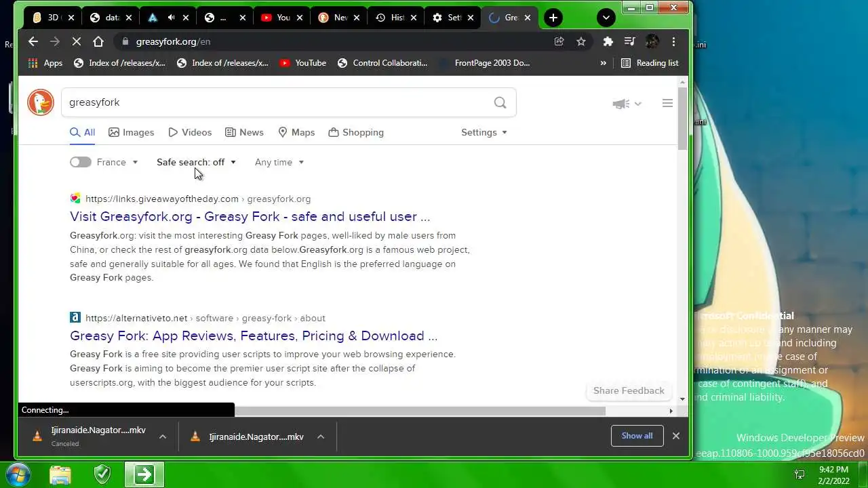Viewport: 868px width, 488px height.
Task: Click Share Feedback button
Action: (x=629, y=390)
